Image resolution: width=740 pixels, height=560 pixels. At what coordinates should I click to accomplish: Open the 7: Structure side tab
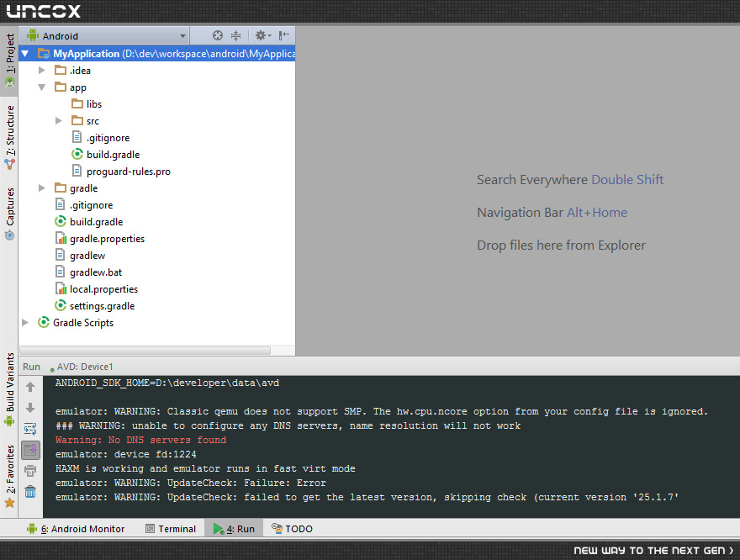pyautogui.click(x=9, y=137)
